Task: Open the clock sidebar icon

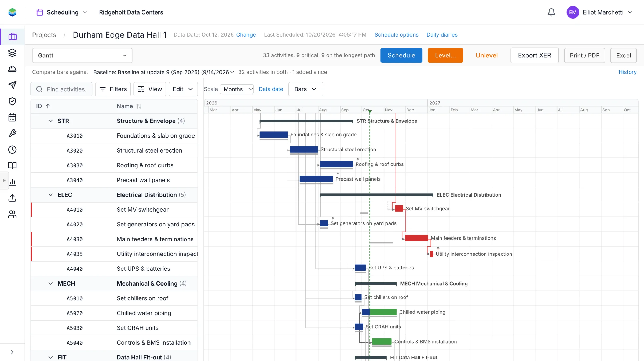Action: point(12,149)
